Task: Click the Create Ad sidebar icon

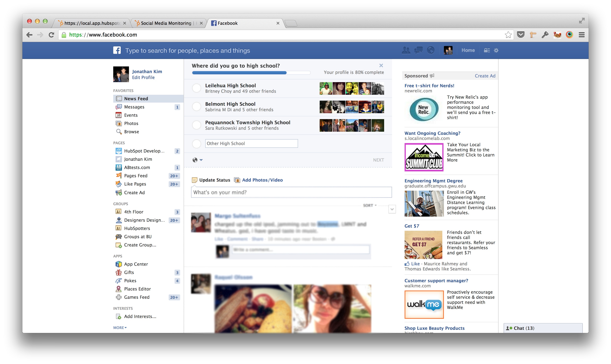Action: [x=119, y=193]
